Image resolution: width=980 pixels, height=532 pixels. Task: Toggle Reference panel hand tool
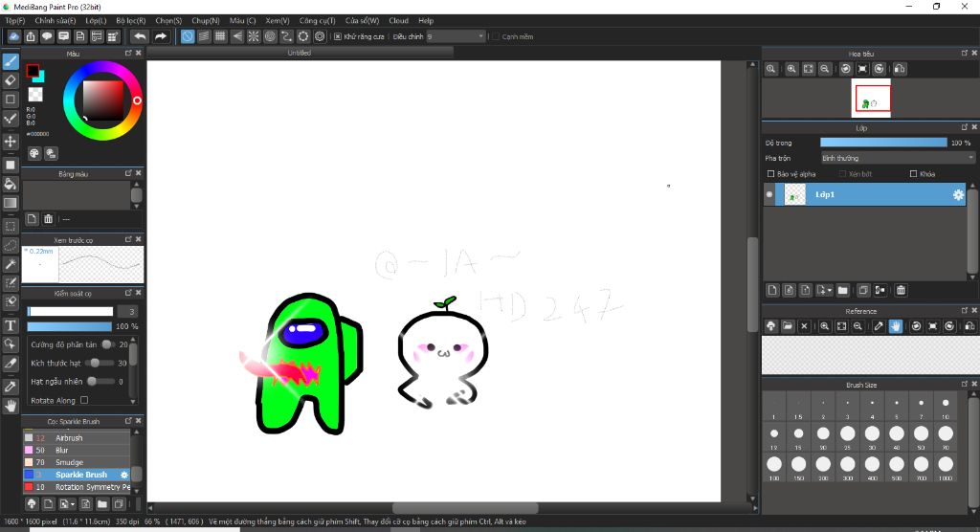point(896,326)
